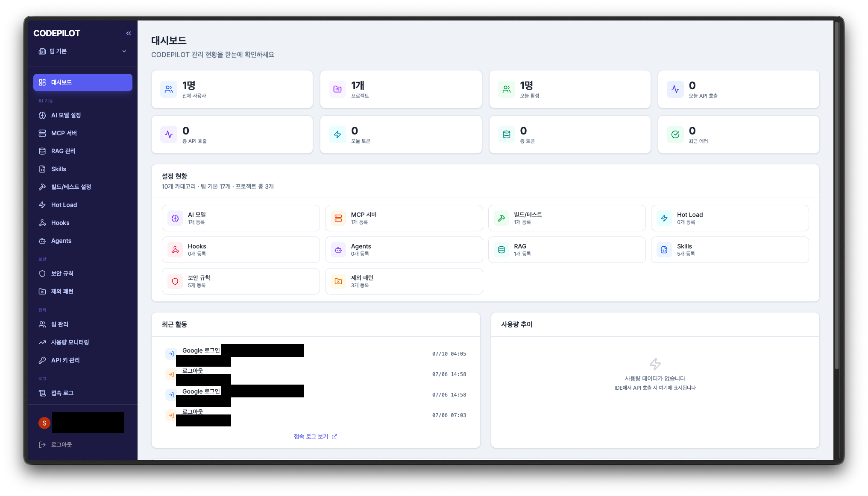Select Hooks in the sidebar
Viewport: 868px width, 496px height.
coord(83,223)
